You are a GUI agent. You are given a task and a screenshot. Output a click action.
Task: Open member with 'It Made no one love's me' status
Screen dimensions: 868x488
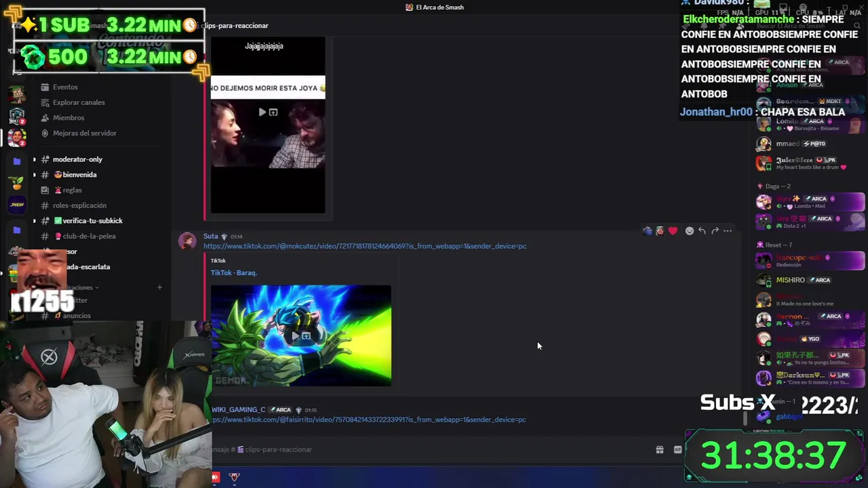(x=810, y=300)
